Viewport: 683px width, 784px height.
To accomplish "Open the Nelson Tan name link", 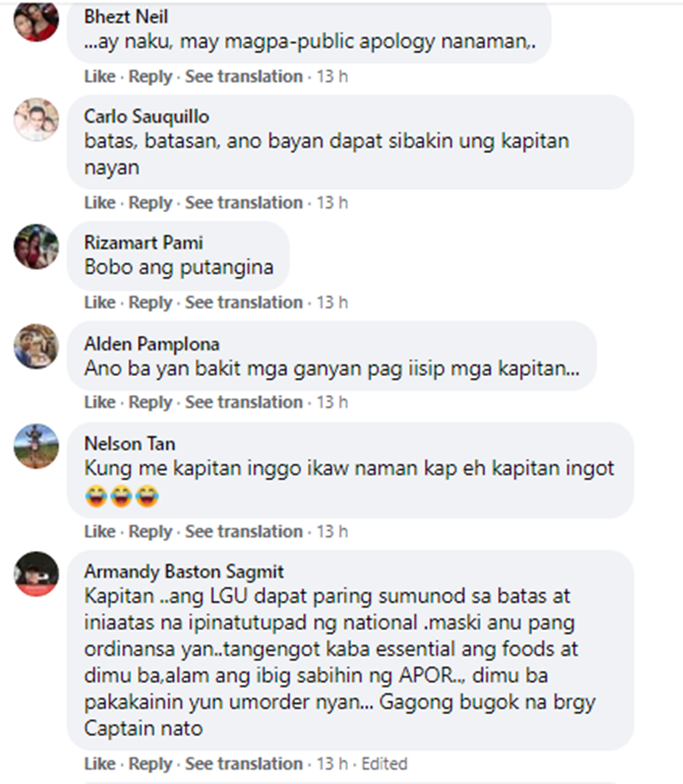I will 129,443.
